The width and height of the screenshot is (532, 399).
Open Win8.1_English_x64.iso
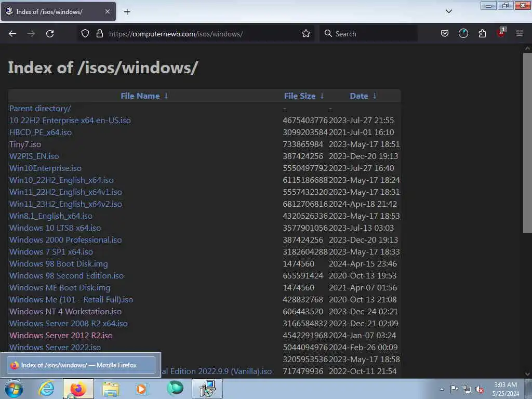(x=51, y=216)
